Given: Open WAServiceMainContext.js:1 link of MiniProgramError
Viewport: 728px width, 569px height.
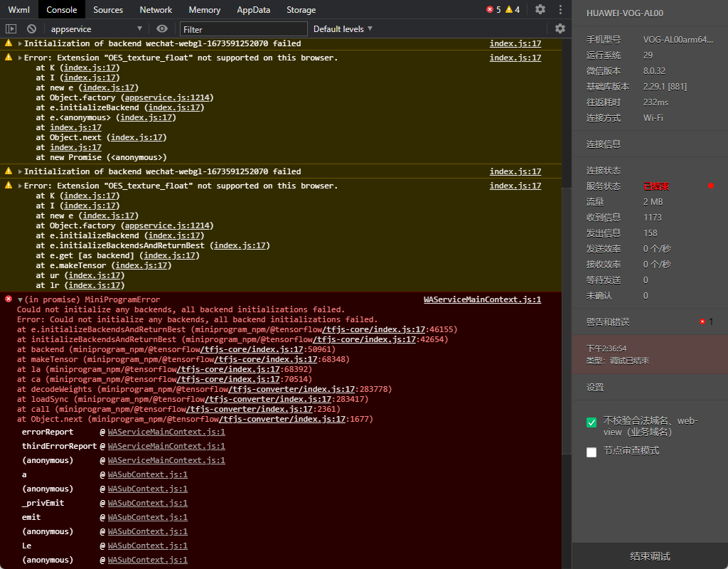Looking at the screenshot, I should click(x=482, y=299).
